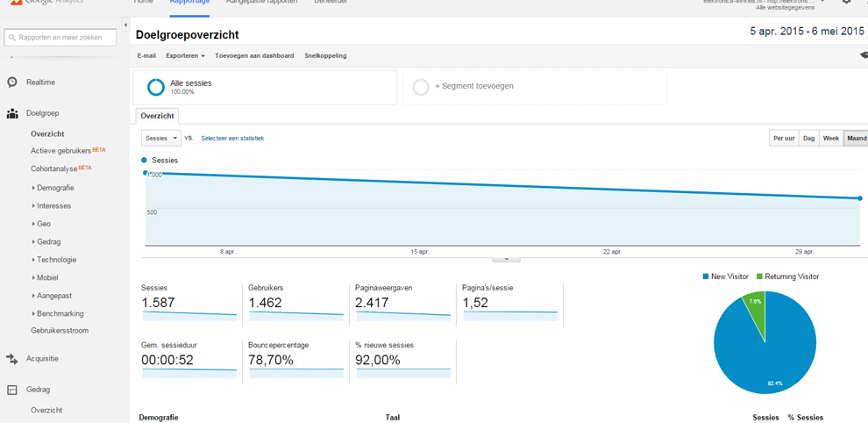Viewport: 868px width, 423px height.
Task: Click the Gedrag layout icon
Action: [11, 390]
